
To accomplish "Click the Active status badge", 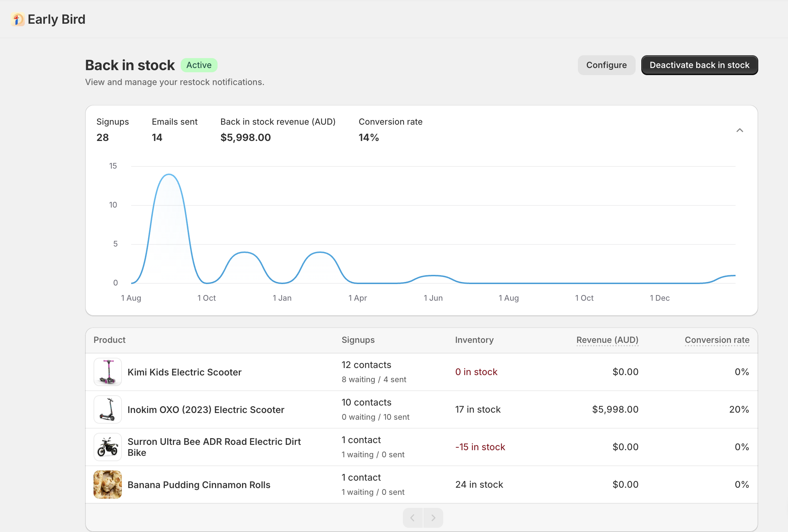I will [199, 65].
